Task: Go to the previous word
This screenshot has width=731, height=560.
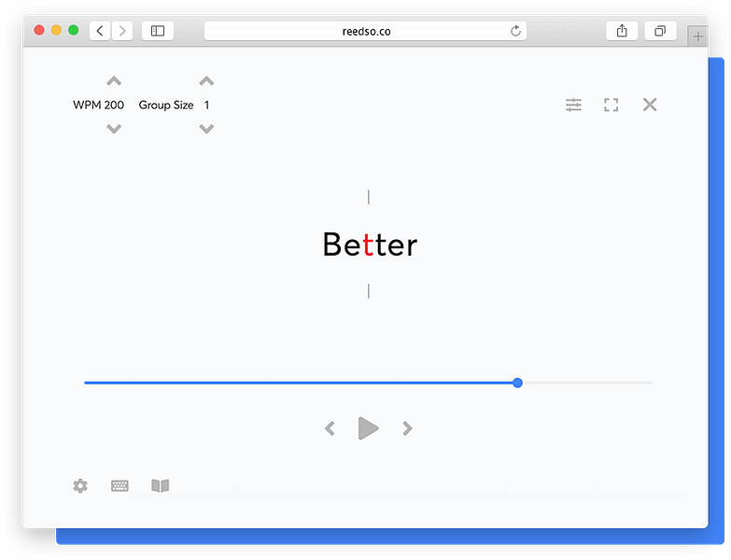Action: click(330, 428)
